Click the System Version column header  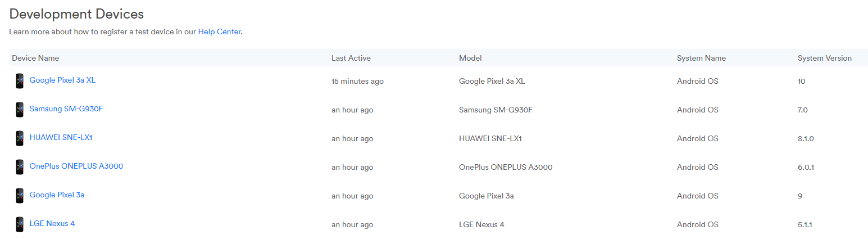coord(825,58)
